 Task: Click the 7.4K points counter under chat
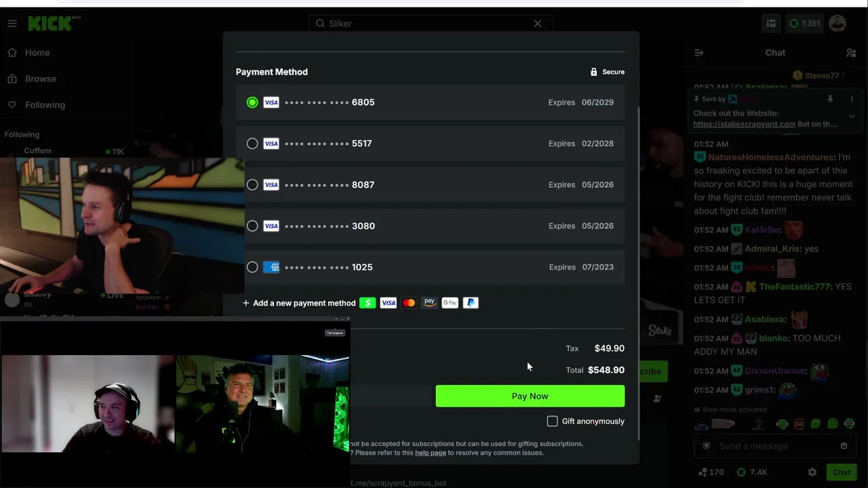(753, 472)
